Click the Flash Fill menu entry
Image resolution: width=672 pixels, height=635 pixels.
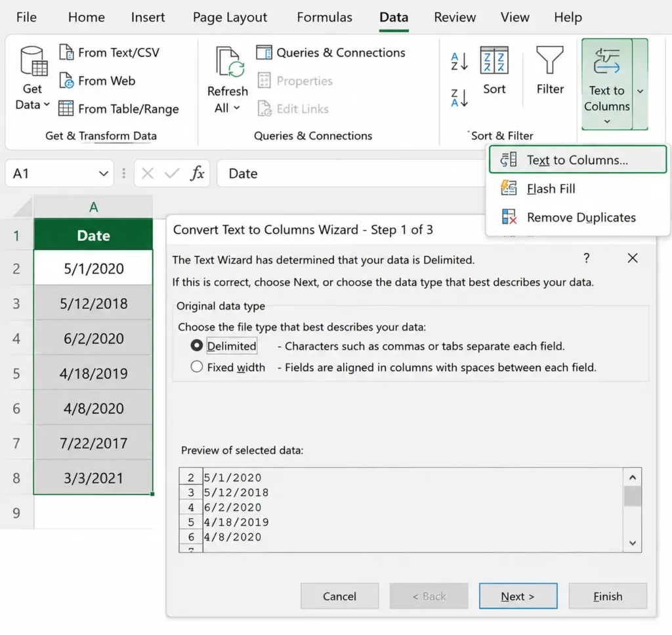point(577,188)
